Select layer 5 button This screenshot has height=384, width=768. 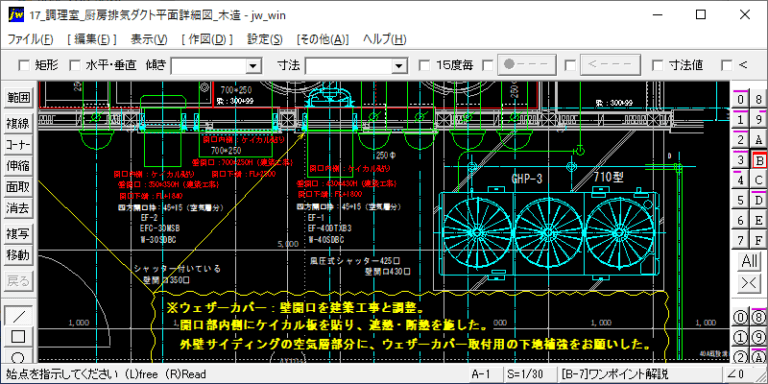click(741, 200)
